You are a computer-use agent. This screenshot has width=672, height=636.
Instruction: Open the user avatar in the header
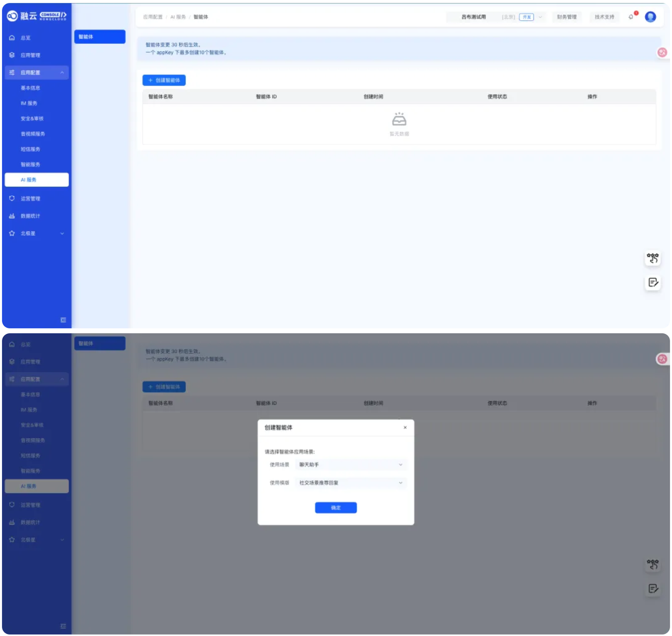coord(650,17)
